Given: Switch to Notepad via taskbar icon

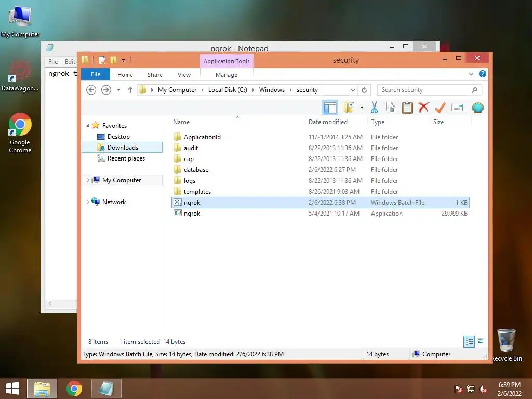Looking at the screenshot, I should pos(106,389).
